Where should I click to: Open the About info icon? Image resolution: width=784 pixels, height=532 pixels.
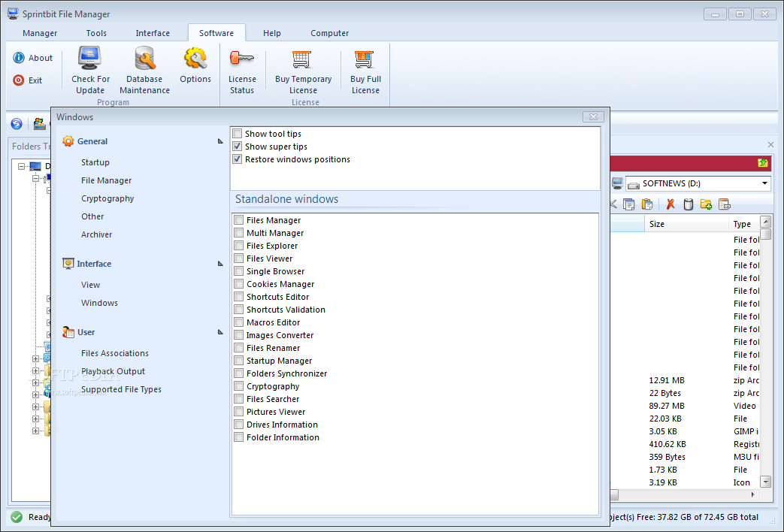19,58
